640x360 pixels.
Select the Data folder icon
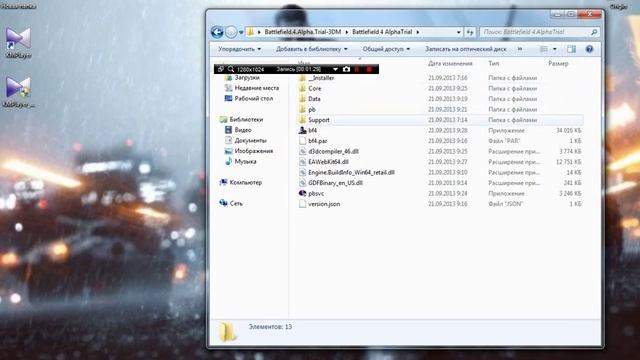pyautogui.click(x=302, y=99)
